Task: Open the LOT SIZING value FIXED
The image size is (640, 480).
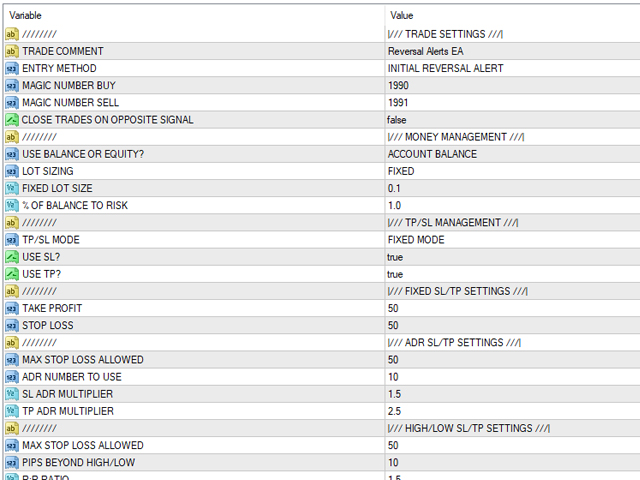Action: (x=512, y=171)
